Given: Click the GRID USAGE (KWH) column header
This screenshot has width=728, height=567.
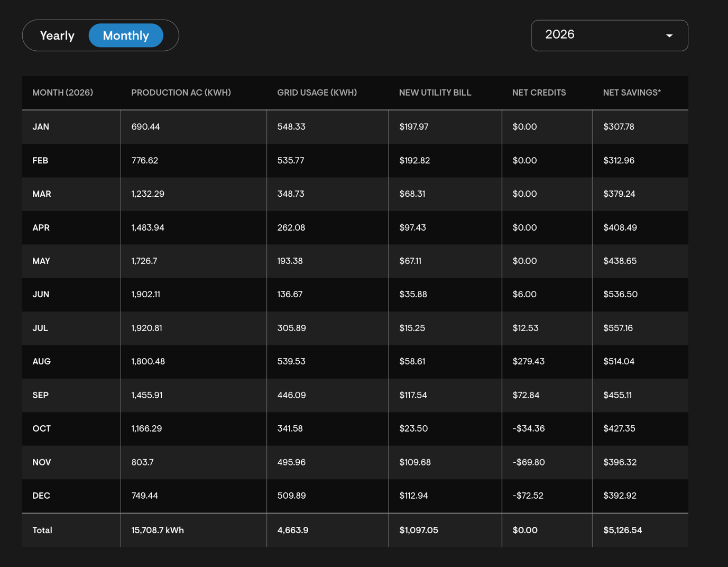Looking at the screenshot, I should [x=317, y=93].
